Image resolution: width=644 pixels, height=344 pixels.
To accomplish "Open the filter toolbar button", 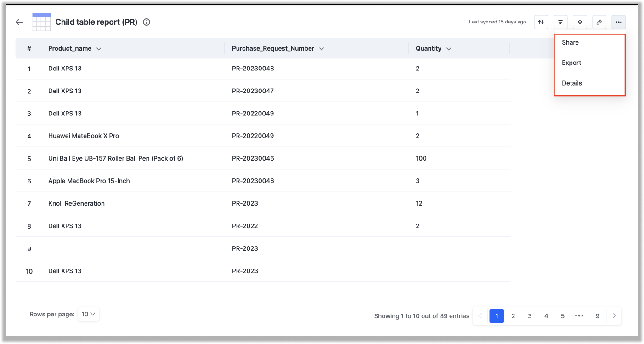I will point(560,22).
